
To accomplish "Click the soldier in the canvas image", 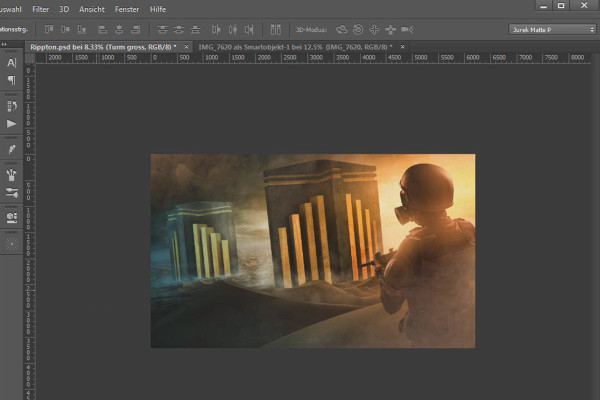I will pos(428,253).
